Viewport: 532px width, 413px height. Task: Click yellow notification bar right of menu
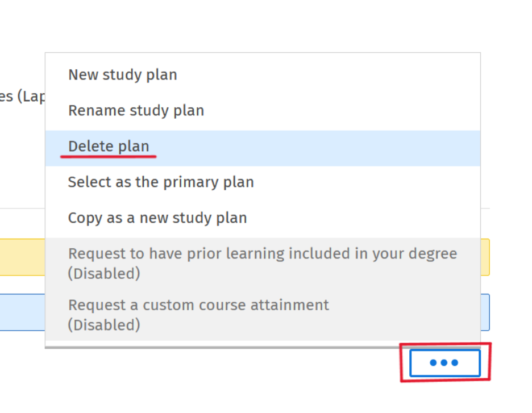click(x=485, y=257)
